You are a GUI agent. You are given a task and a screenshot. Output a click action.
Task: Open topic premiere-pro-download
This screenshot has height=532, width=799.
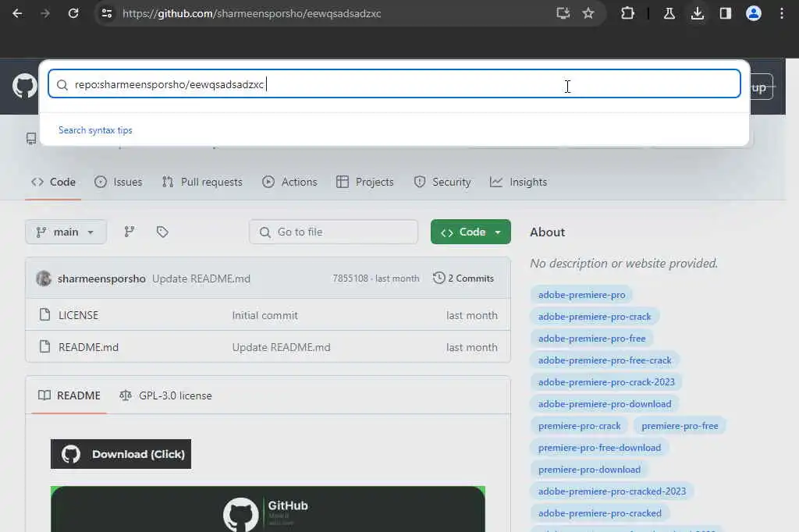click(589, 470)
